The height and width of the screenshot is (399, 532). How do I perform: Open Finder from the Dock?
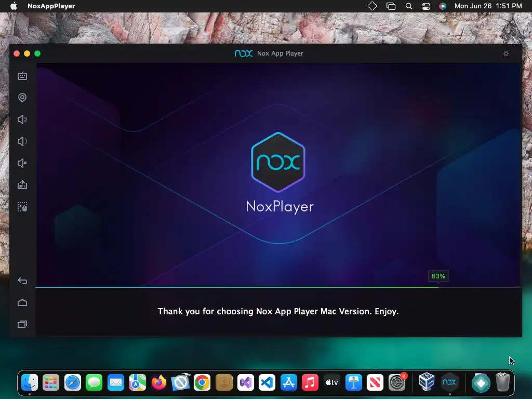coord(30,383)
